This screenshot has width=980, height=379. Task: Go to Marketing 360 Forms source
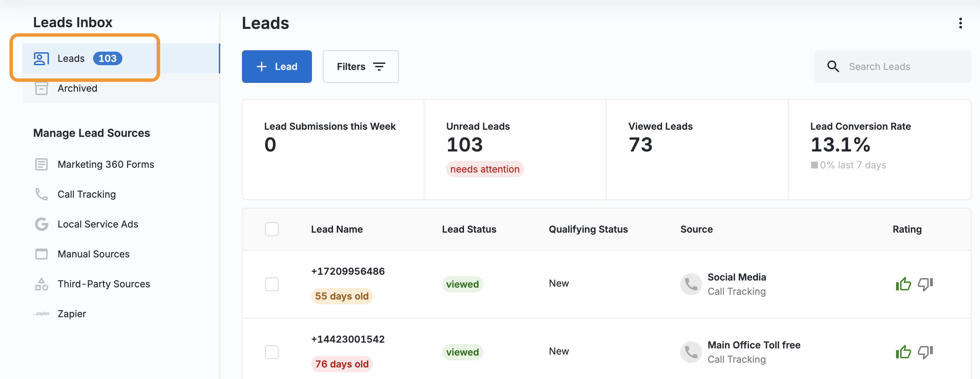point(105,165)
